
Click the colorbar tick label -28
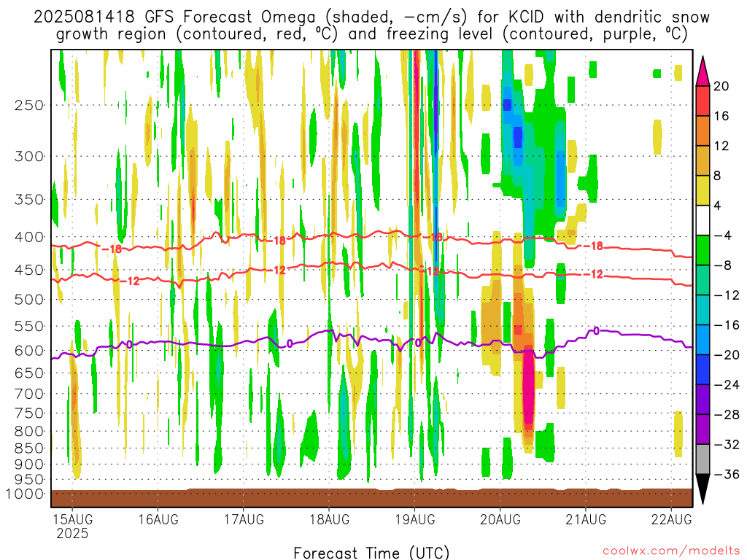coord(727,414)
